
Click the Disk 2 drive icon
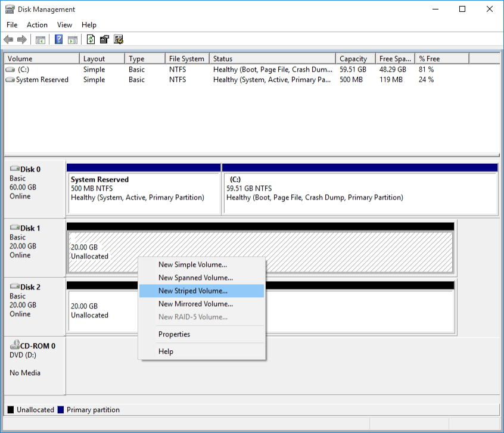point(15,286)
